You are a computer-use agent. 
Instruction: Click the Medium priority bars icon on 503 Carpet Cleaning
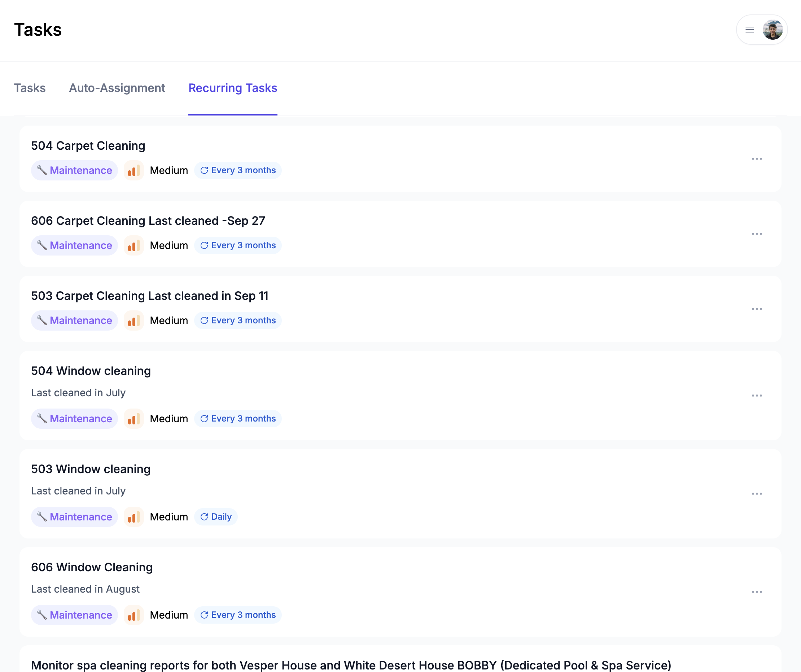tap(133, 320)
